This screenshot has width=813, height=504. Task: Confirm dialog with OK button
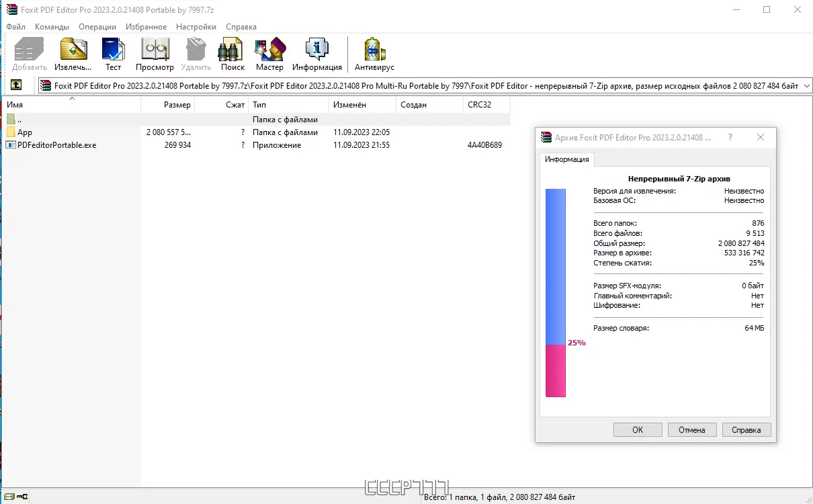click(638, 430)
